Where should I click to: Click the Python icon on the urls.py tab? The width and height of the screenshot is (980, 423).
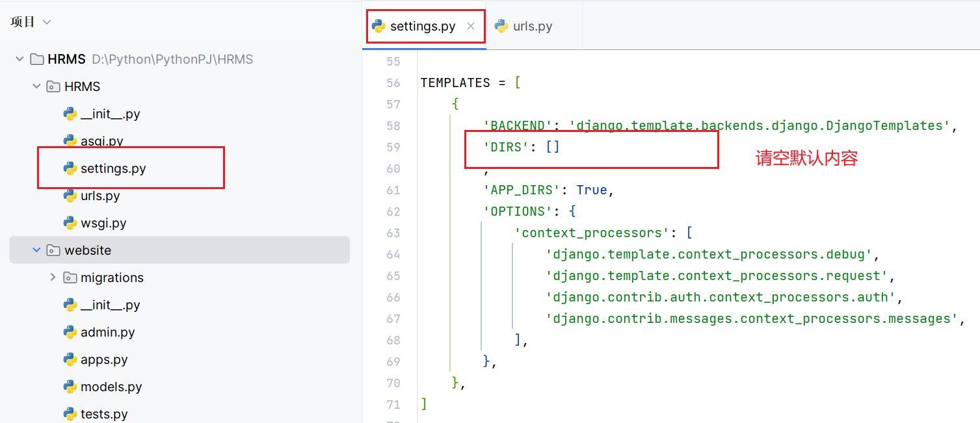coord(501,27)
